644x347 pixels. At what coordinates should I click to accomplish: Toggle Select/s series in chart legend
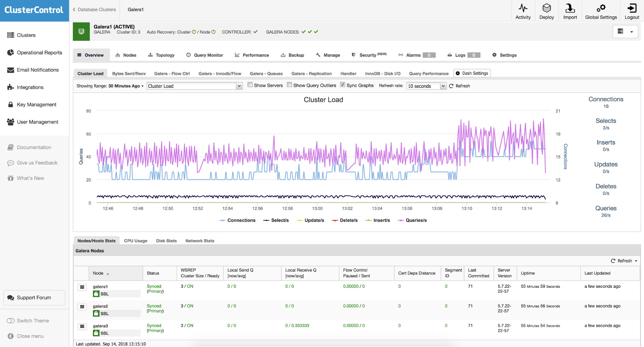[276, 220]
